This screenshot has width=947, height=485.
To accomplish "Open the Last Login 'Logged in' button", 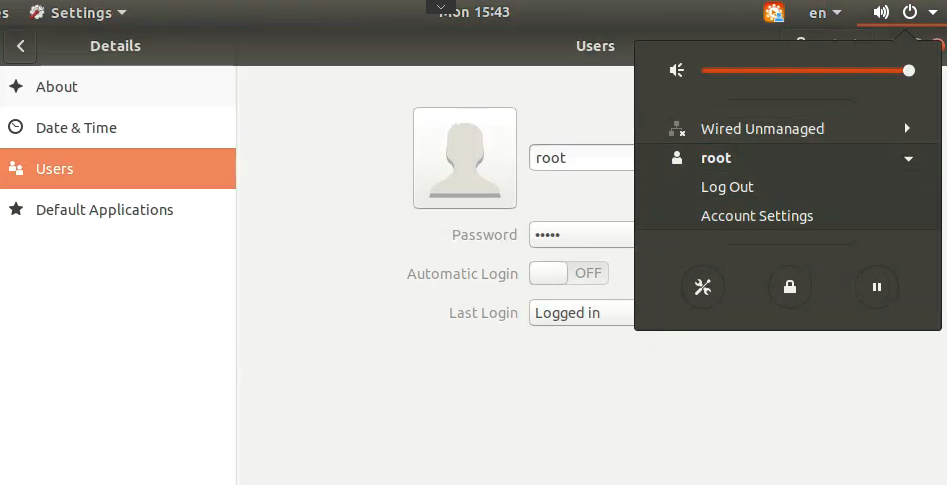I will [582, 313].
